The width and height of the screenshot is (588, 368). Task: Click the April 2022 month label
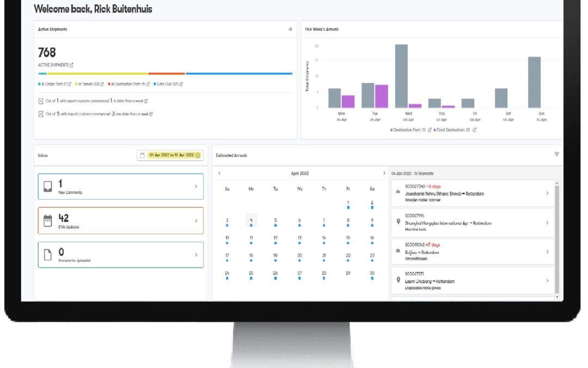(299, 173)
